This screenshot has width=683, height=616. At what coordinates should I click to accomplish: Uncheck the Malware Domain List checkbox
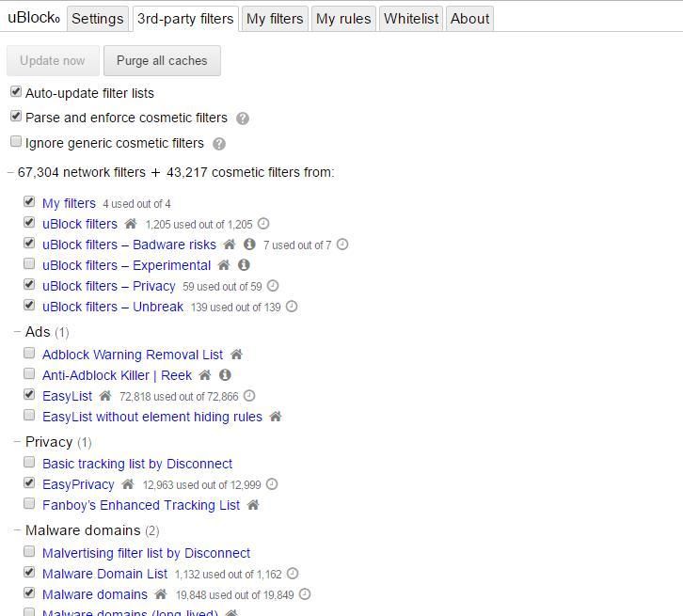(29, 572)
